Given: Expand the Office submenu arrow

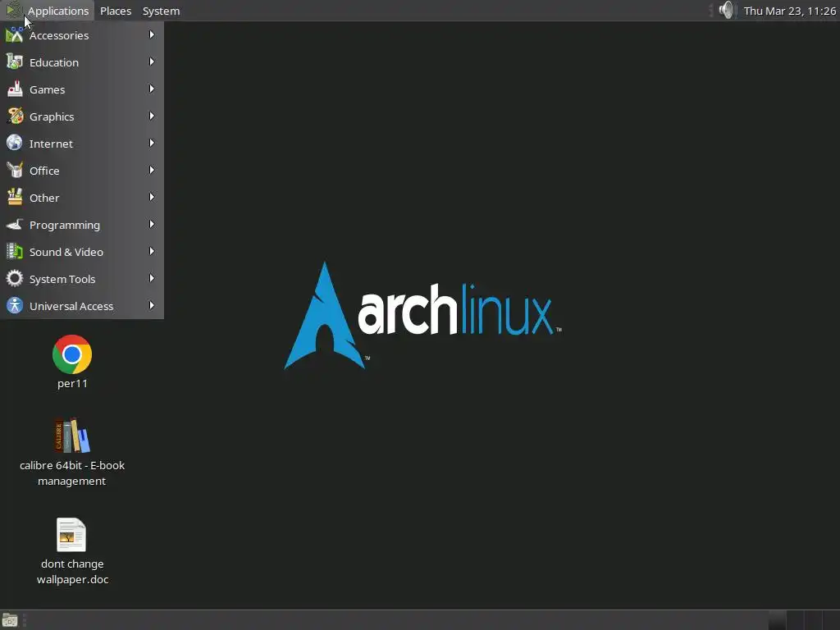Looking at the screenshot, I should click(x=152, y=170).
